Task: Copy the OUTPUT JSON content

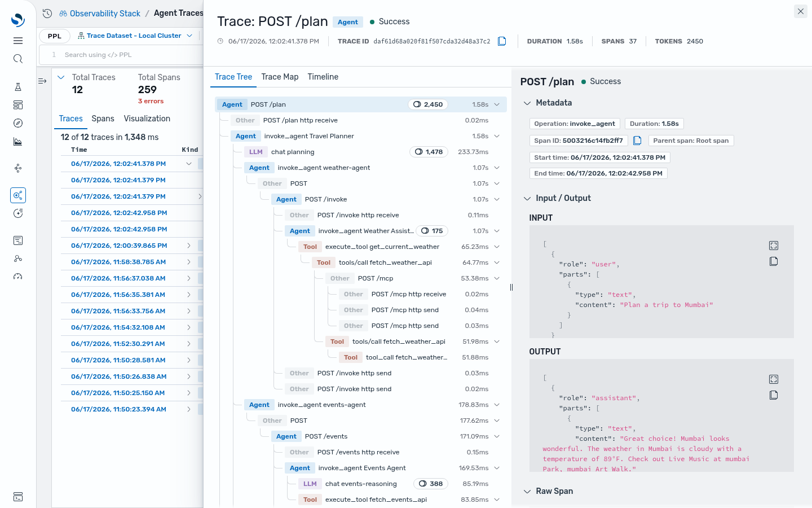Action: pyautogui.click(x=774, y=395)
